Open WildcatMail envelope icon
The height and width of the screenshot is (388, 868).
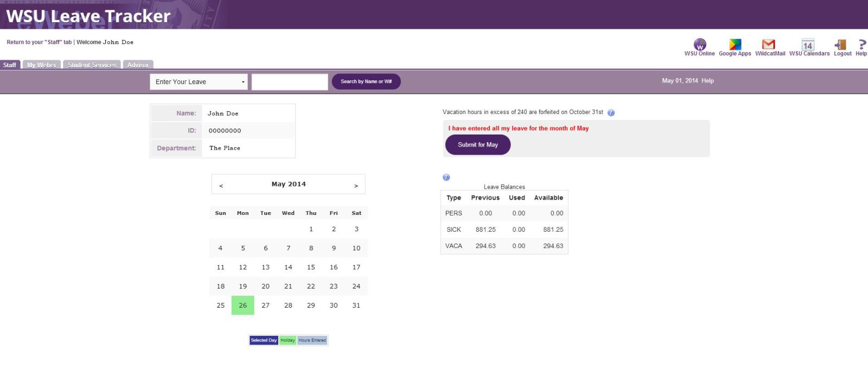pos(768,44)
